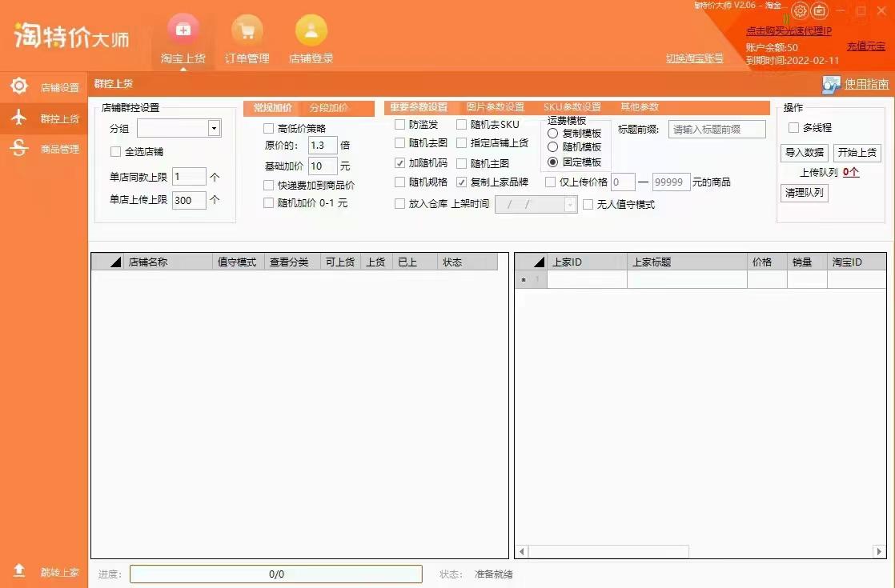
Task: Click the 基础加价 field showing 10
Action: pos(323,166)
